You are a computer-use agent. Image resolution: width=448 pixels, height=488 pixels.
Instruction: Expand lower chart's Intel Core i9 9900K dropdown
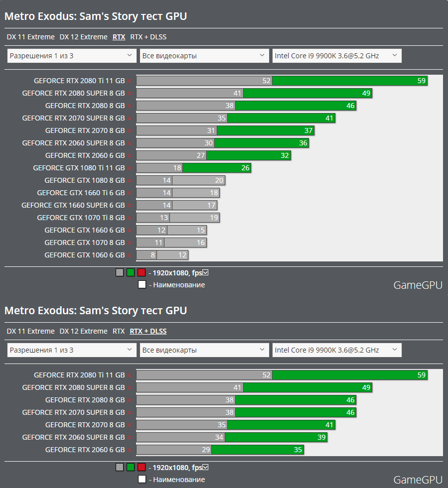coord(337,350)
